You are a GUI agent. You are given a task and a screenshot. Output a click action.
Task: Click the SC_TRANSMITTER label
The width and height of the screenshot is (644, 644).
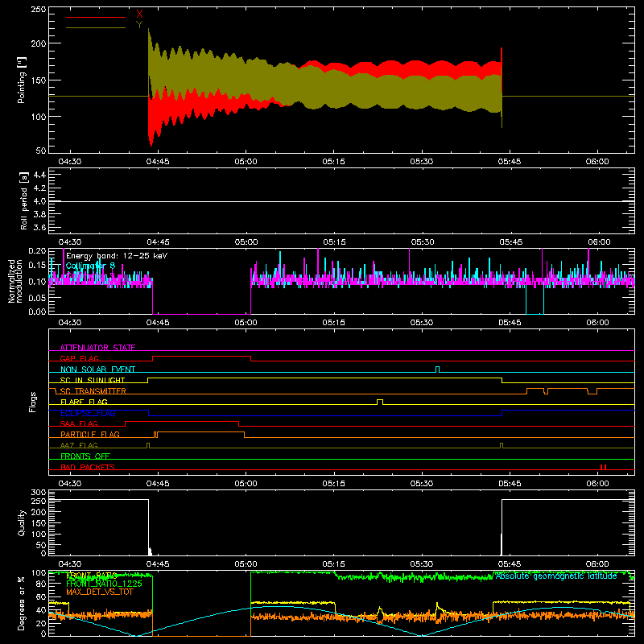point(93,391)
